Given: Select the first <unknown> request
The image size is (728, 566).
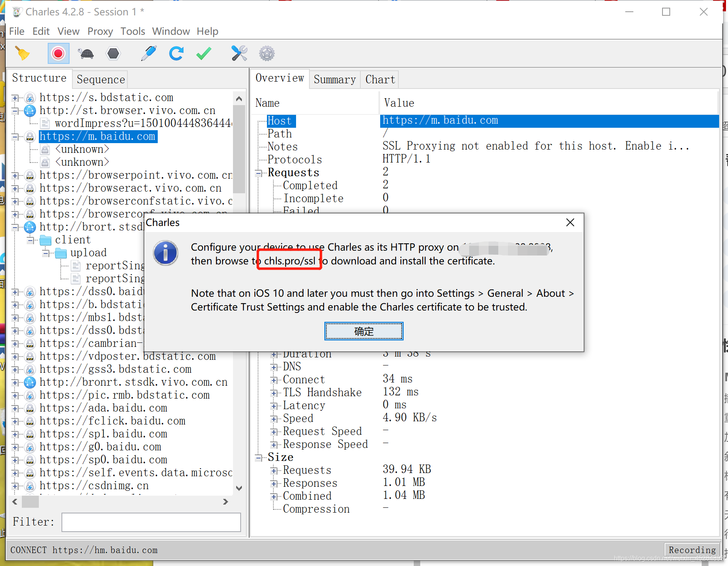Looking at the screenshot, I should tap(82, 149).
